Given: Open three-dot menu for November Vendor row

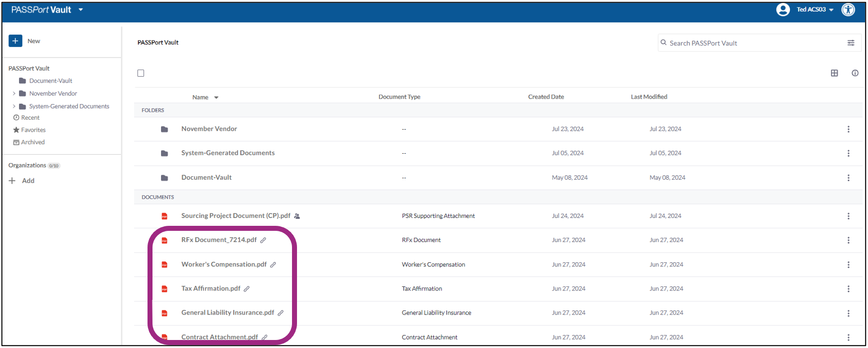Looking at the screenshot, I should [848, 129].
